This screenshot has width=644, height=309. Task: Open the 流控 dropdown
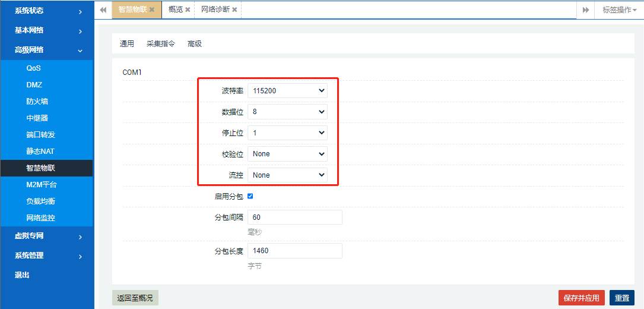tap(287, 175)
